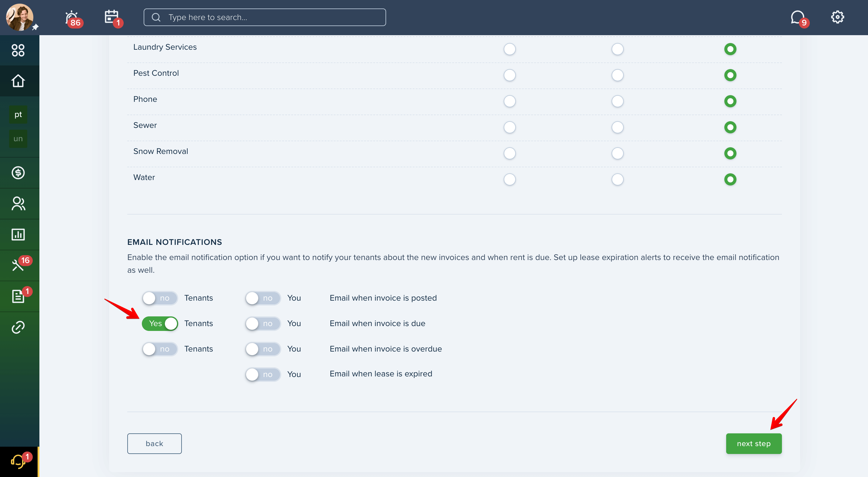This screenshot has width=868, height=477.
Task: Open the dashboard grid icon in sidebar
Action: [18, 50]
